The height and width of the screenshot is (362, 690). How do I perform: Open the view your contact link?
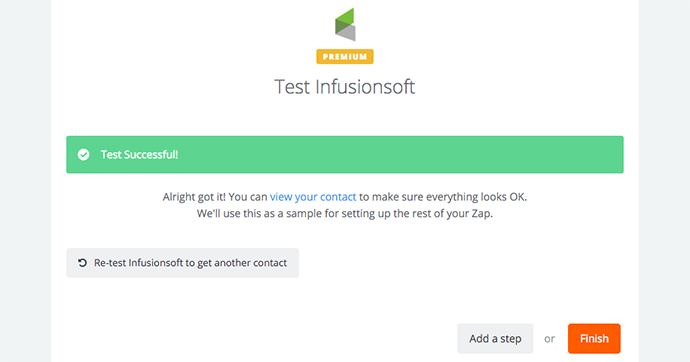[x=313, y=197]
